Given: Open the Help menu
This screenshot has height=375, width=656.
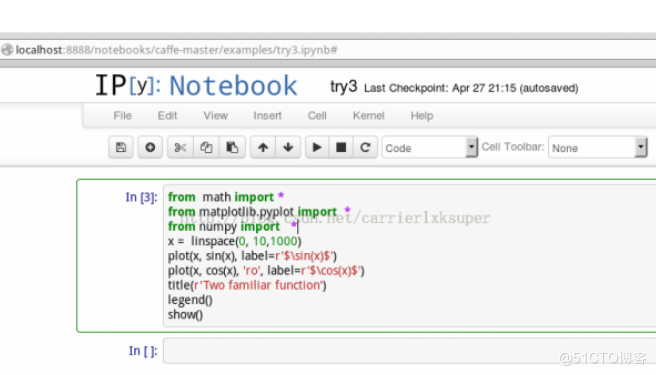Looking at the screenshot, I should tap(422, 116).
